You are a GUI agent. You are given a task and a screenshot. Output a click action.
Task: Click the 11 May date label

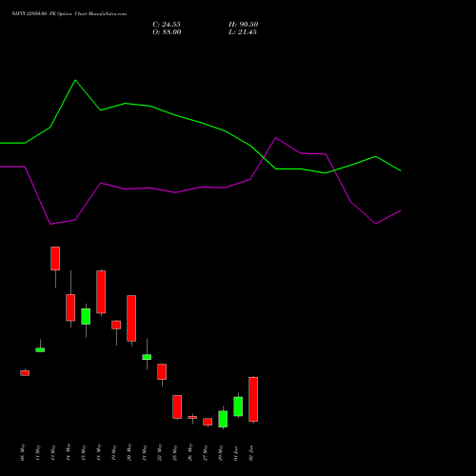coord(38,452)
